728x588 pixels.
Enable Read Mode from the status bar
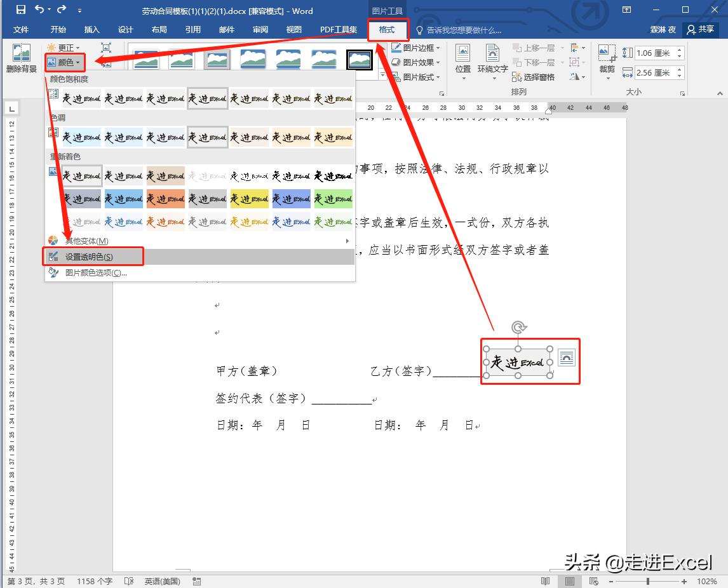pyautogui.click(x=545, y=580)
